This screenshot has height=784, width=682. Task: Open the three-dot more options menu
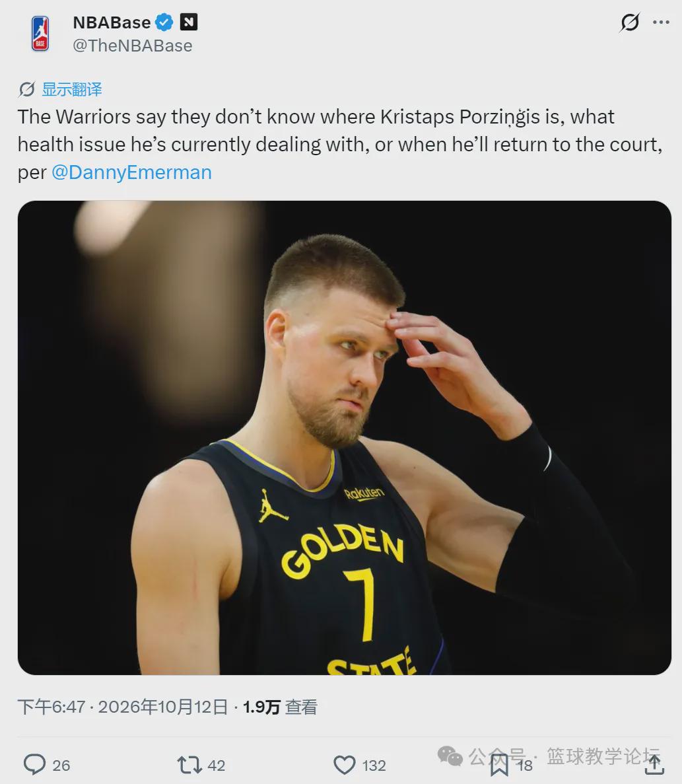[x=661, y=22]
